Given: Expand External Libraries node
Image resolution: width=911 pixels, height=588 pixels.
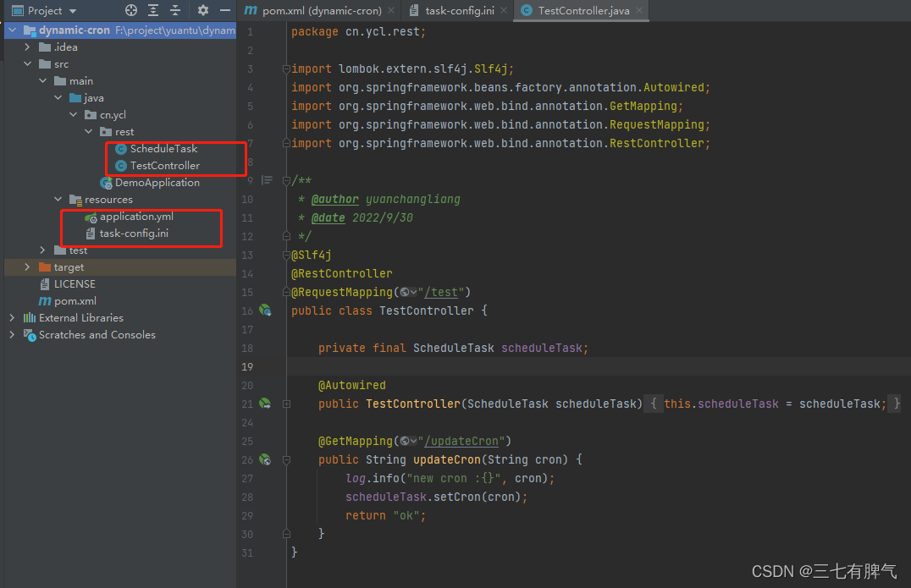Looking at the screenshot, I should pos(12,318).
